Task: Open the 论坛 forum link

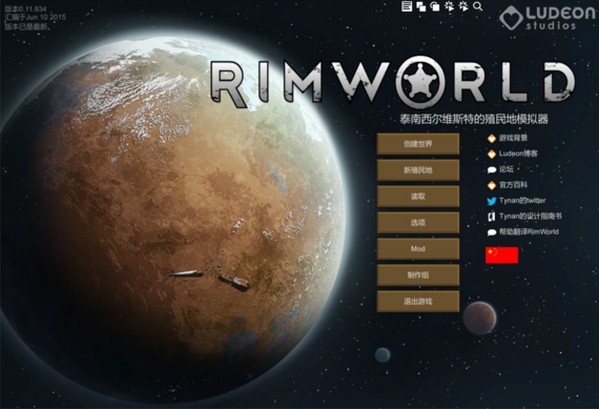Action: (500, 169)
